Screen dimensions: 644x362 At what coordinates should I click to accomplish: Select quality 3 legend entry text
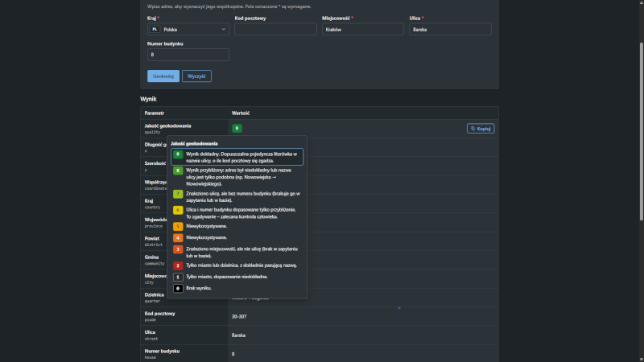tap(242, 253)
